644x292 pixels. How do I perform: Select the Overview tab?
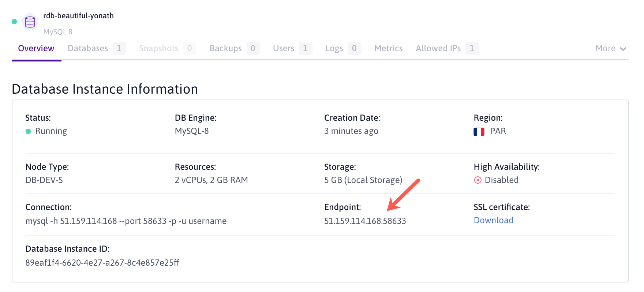36,49
